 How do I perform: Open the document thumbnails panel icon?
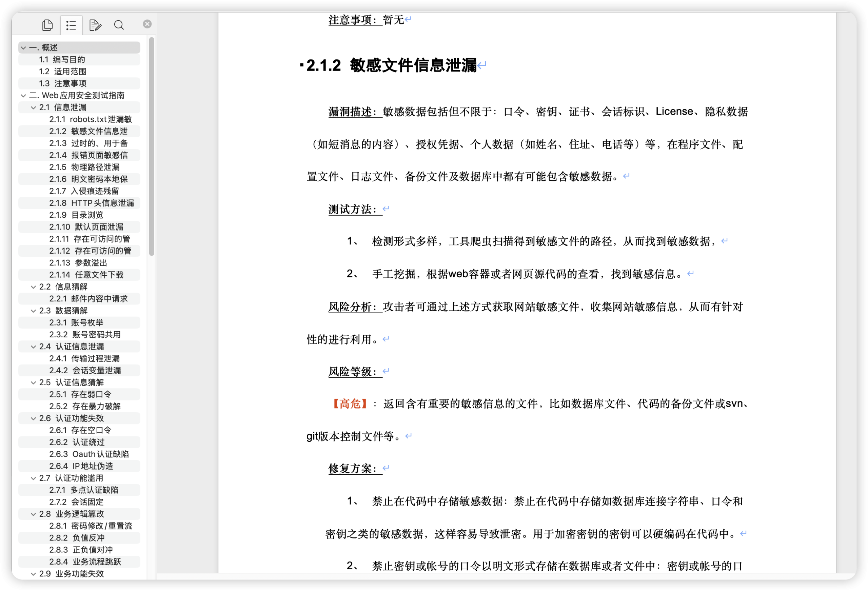(x=47, y=25)
